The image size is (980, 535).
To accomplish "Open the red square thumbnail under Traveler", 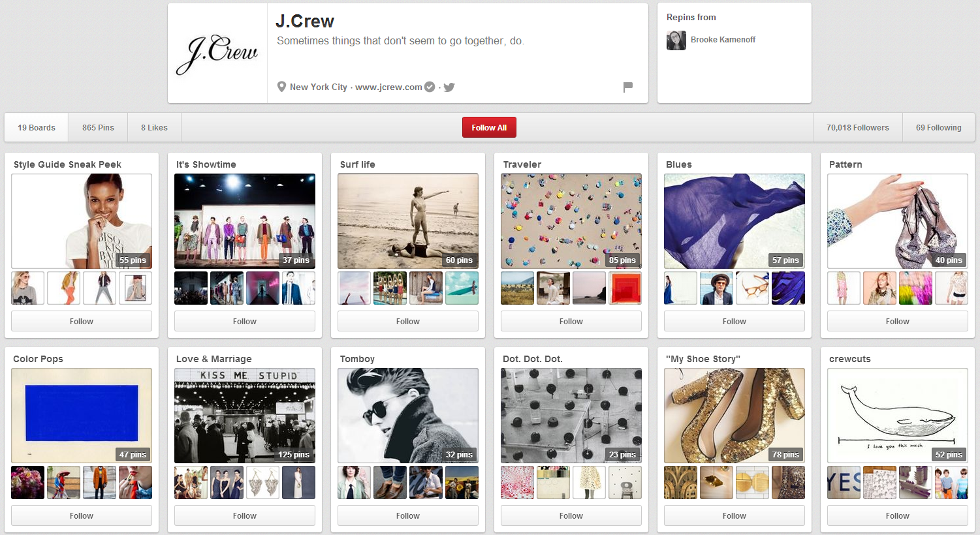I will point(625,288).
